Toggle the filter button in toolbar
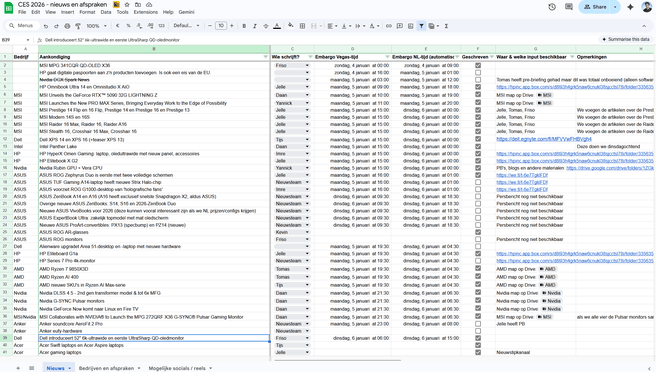 421,26
